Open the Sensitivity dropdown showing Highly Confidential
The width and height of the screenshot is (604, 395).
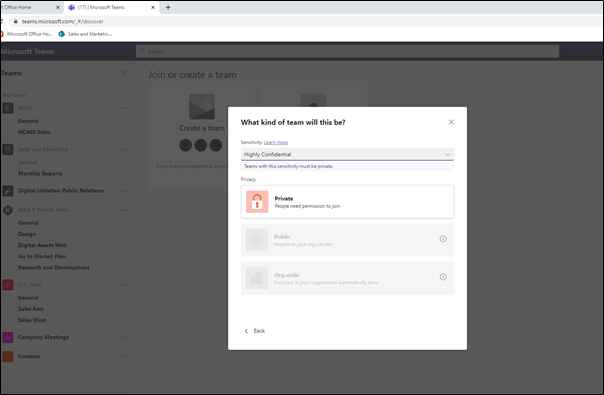347,154
